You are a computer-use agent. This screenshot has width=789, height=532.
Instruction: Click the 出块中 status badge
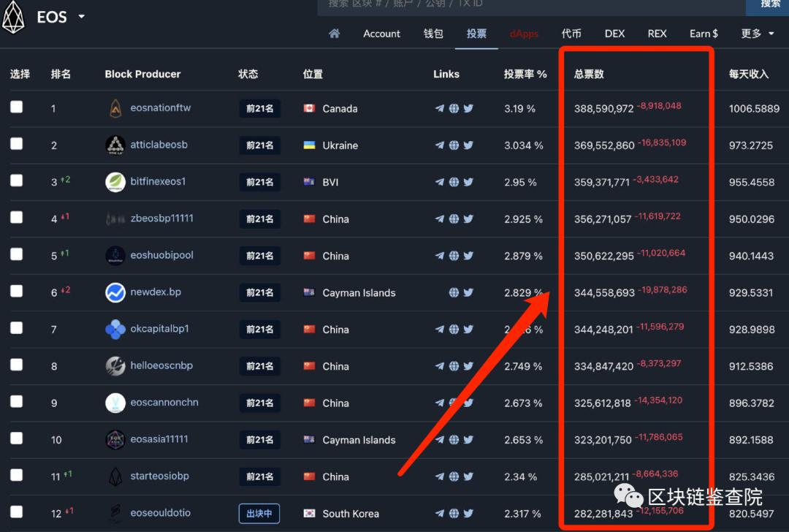point(259,514)
